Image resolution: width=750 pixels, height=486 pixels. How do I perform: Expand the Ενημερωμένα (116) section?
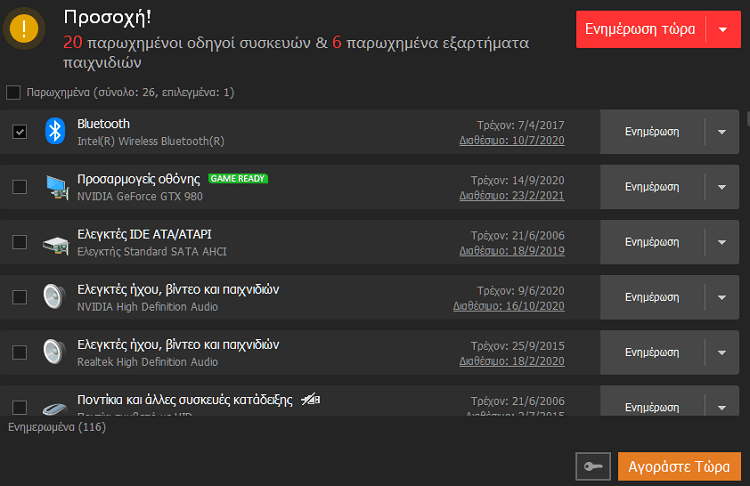point(57,427)
